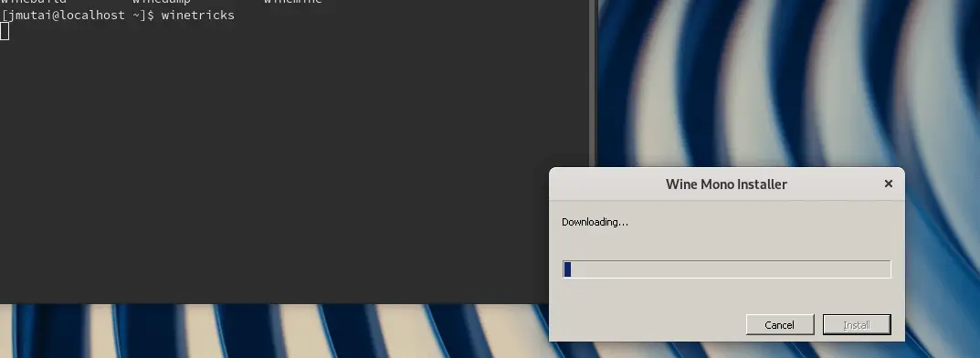
Task: Click the Downloading... status text
Action: (x=595, y=222)
